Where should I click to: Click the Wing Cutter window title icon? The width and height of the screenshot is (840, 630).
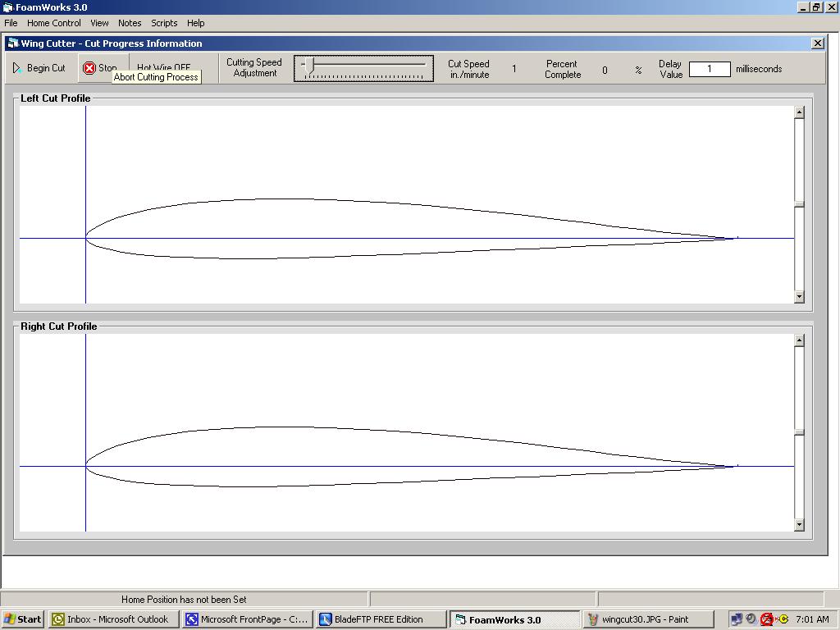pos(12,43)
